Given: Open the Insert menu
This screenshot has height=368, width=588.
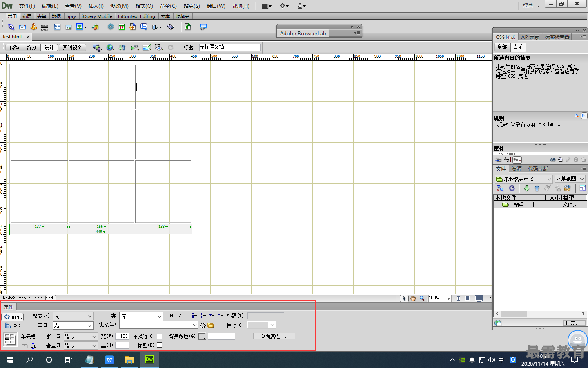Looking at the screenshot, I should coord(96,6).
